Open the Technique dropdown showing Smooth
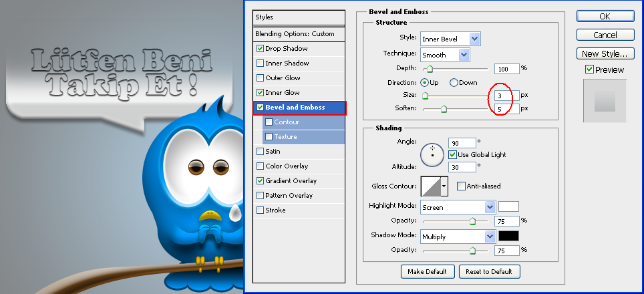This screenshot has width=644, height=294. tap(445, 55)
